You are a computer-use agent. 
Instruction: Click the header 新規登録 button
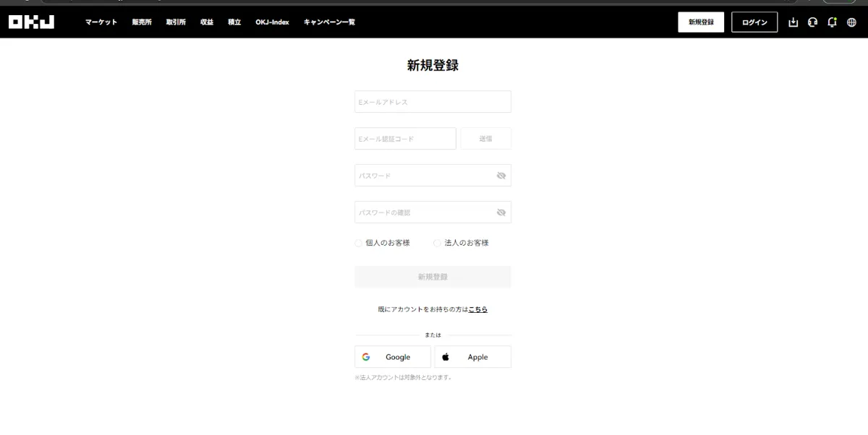point(701,22)
